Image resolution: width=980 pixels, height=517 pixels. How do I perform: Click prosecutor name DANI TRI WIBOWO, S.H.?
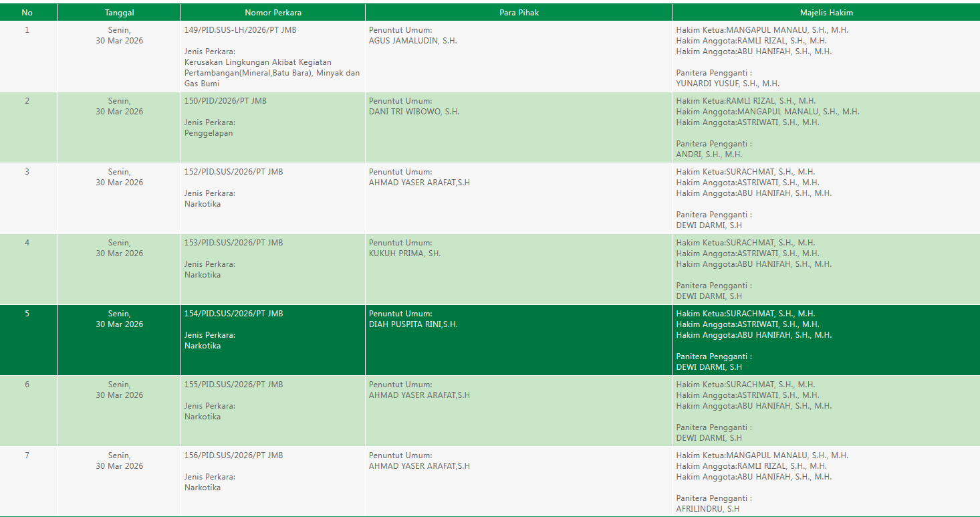click(x=414, y=112)
